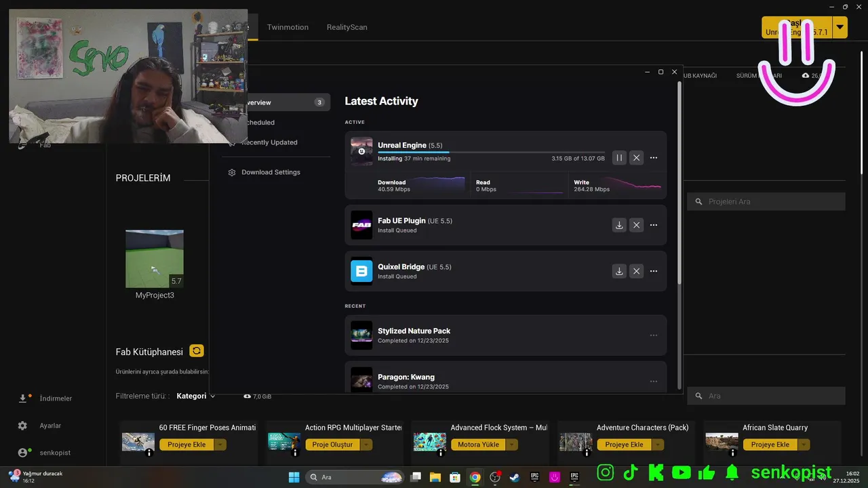Open İndirmeler in the launcher sidebar

click(45, 399)
